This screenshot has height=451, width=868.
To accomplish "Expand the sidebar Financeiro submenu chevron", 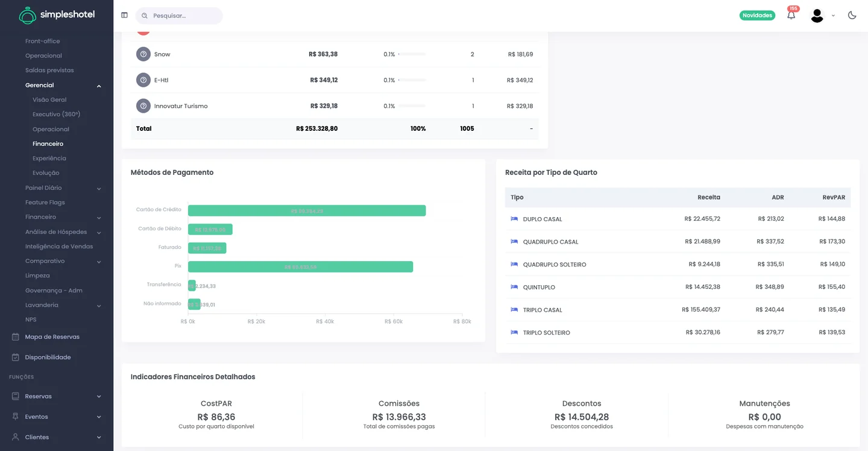I will 99,218.
